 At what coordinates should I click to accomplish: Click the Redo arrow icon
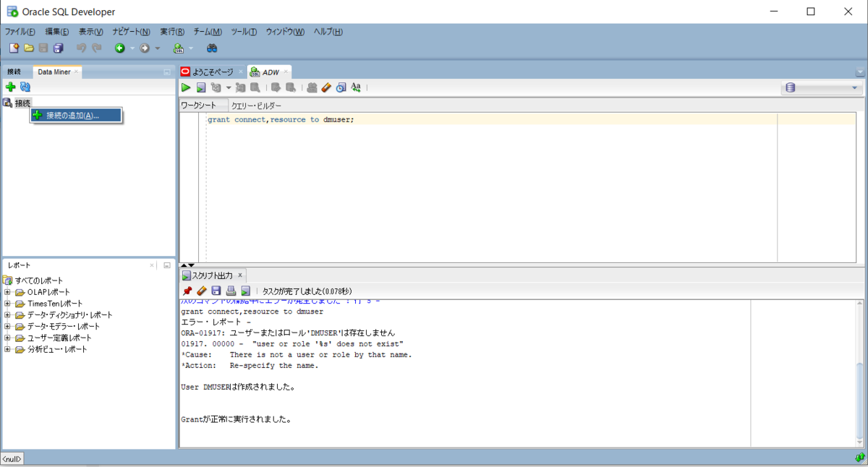click(96, 48)
